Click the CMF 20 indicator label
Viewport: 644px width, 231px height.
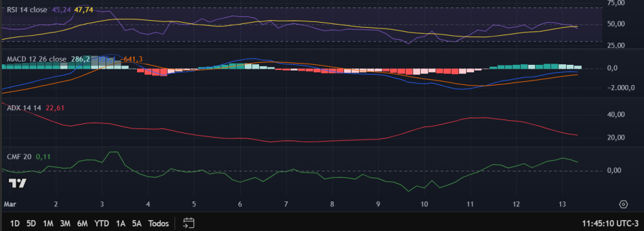pos(19,157)
